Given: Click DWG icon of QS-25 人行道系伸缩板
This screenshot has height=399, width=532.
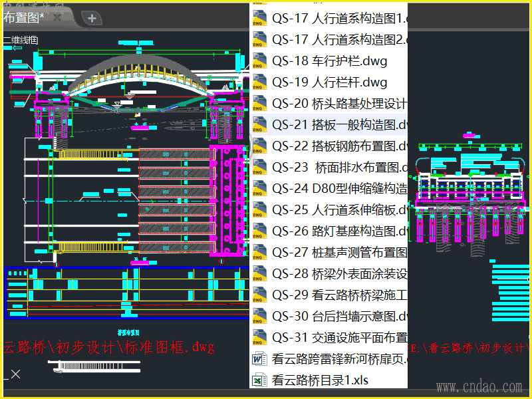Looking at the screenshot, I should [x=259, y=210].
